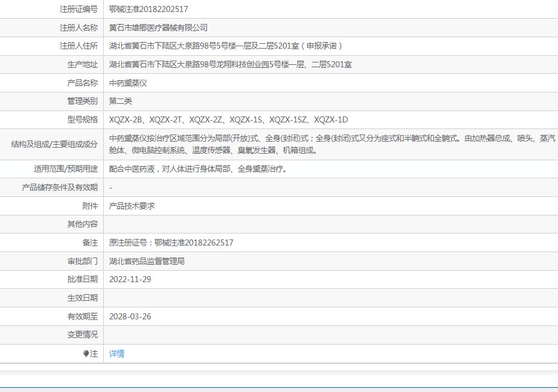558x392 pixels.
Task: Click the 产品名称 label
Action: pyautogui.click(x=83, y=83)
